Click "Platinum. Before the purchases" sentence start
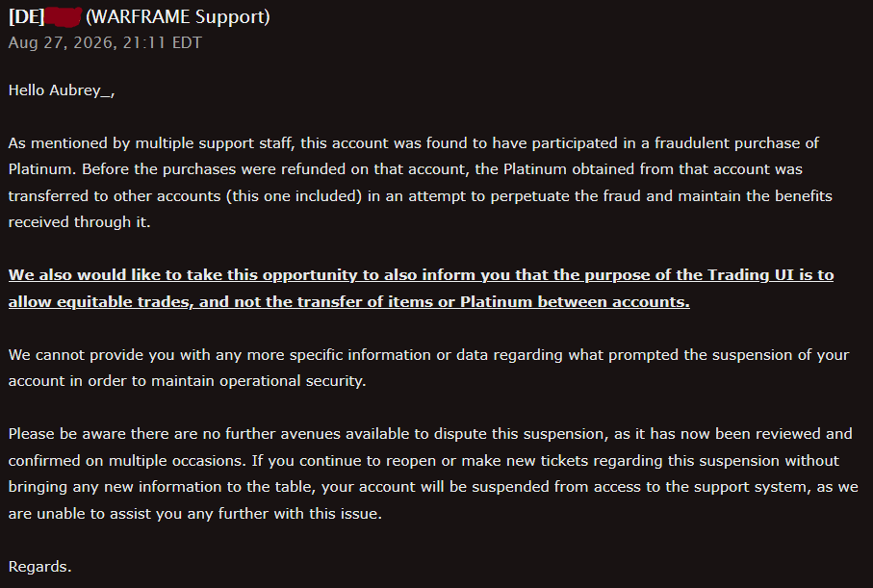This screenshot has height=588, width=873. point(122,169)
